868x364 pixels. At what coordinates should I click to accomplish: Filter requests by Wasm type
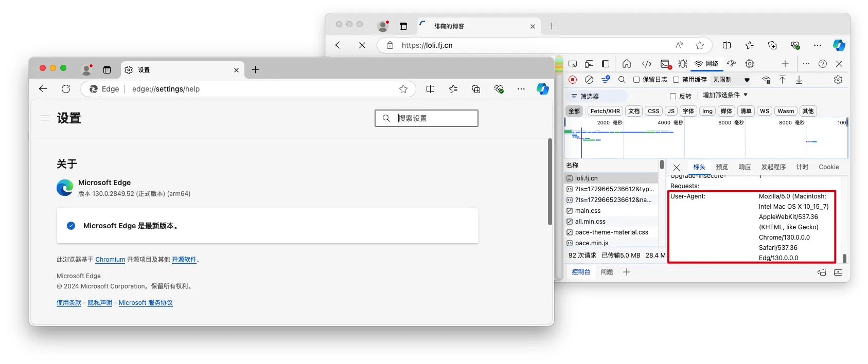tap(786, 111)
